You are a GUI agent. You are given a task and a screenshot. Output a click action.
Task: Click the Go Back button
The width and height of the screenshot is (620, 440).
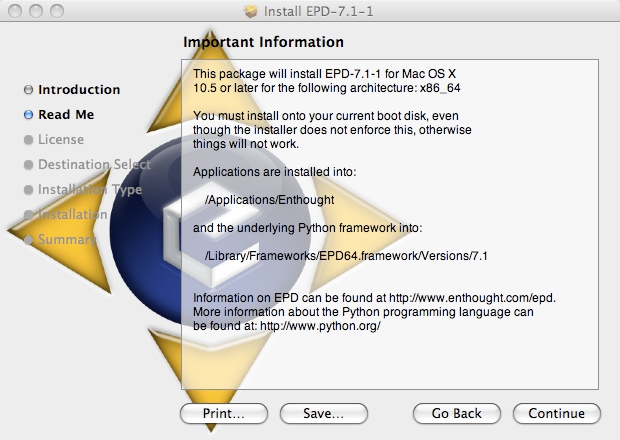(457, 414)
